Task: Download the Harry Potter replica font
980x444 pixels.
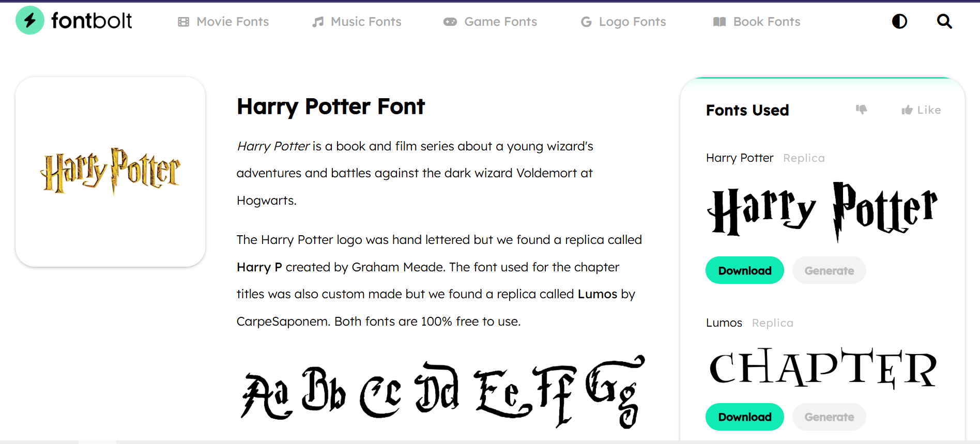Action: tap(745, 270)
